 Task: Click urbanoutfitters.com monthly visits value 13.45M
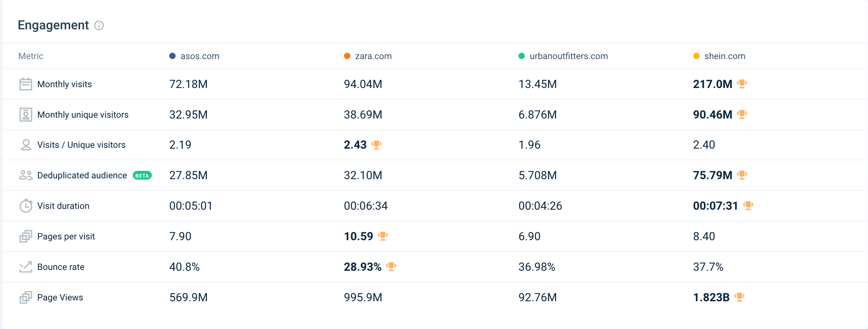click(x=538, y=84)
